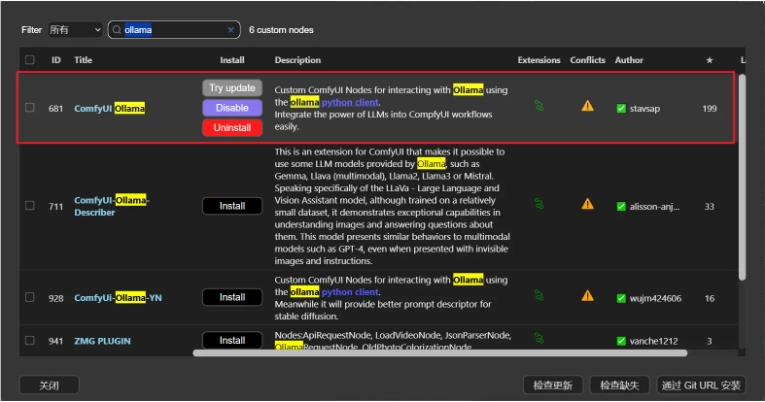
Task: Click author name vanche1212
Action: point(654,341)
